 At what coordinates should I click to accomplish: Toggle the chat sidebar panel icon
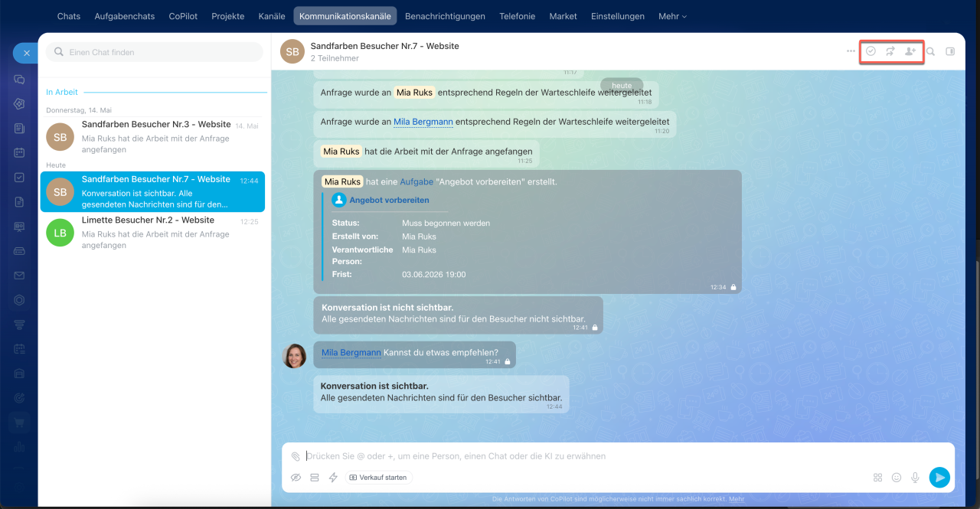click(x=951, y=52)
